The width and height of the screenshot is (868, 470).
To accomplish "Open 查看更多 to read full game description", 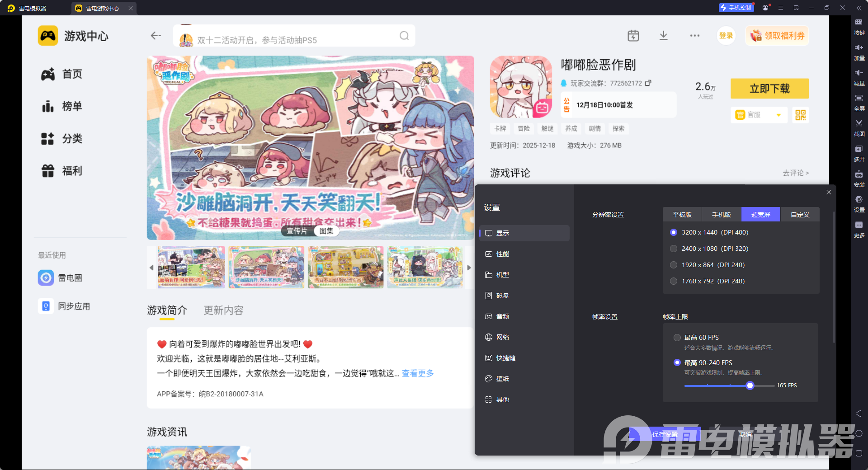I will coord(416,373).
